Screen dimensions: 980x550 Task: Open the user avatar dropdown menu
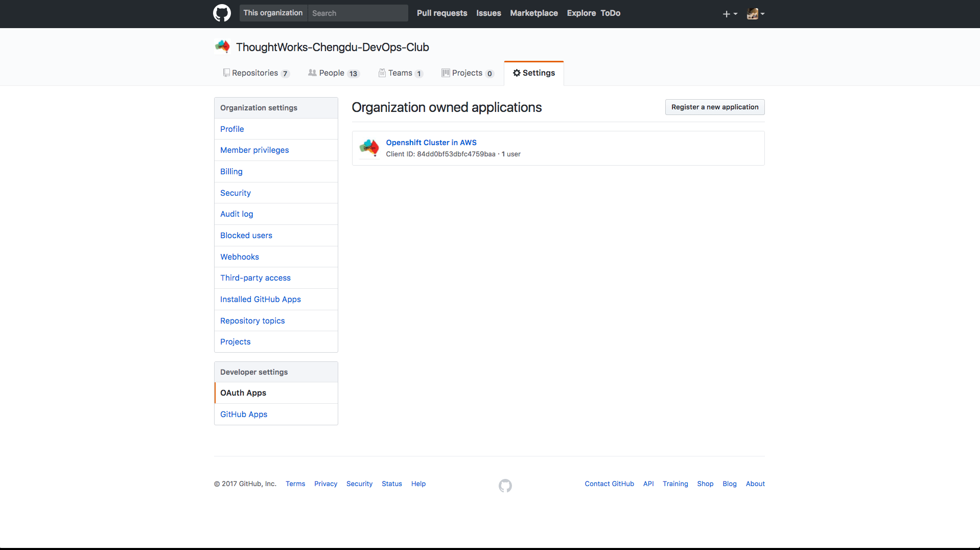755,14
